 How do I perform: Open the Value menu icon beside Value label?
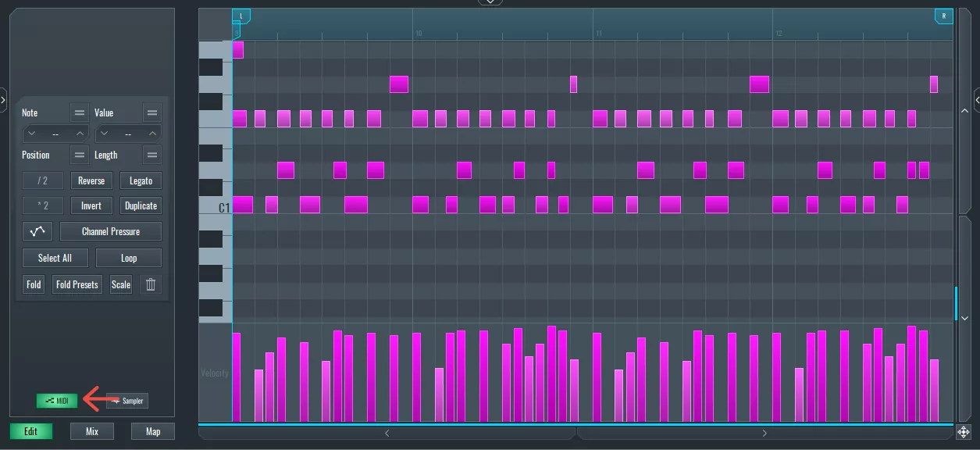[151, 112]
